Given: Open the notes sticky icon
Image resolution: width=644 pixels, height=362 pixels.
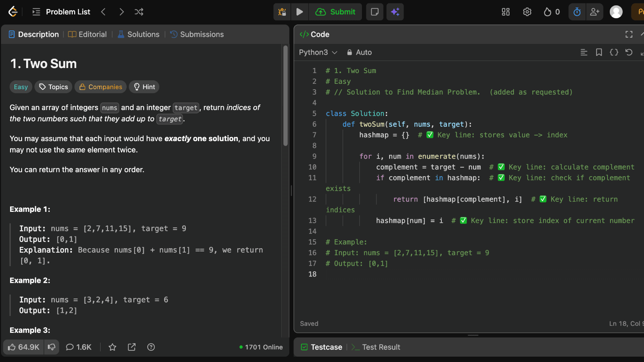Looking at the screenshot, I should (x=375, y=12).
